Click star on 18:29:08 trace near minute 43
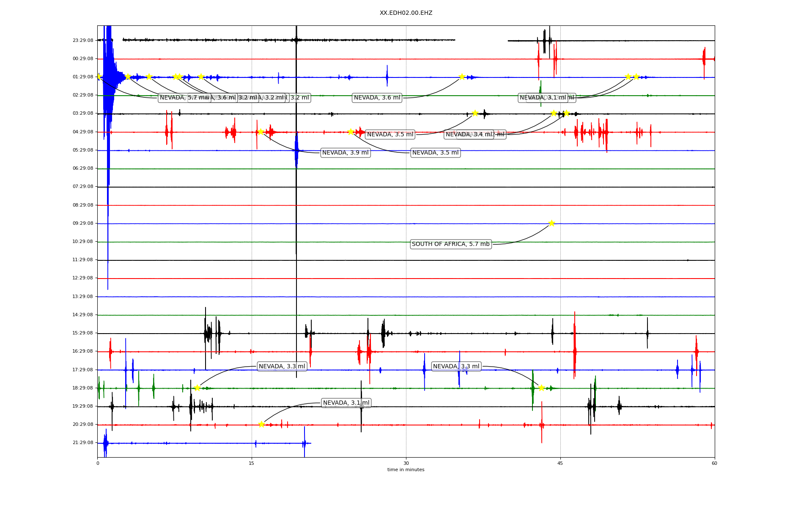The width and height of the screenshot is (812, 508). click(541, 388)
